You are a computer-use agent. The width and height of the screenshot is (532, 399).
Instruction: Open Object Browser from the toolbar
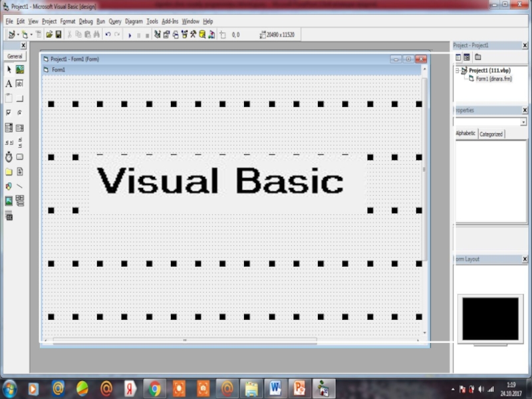184,35
